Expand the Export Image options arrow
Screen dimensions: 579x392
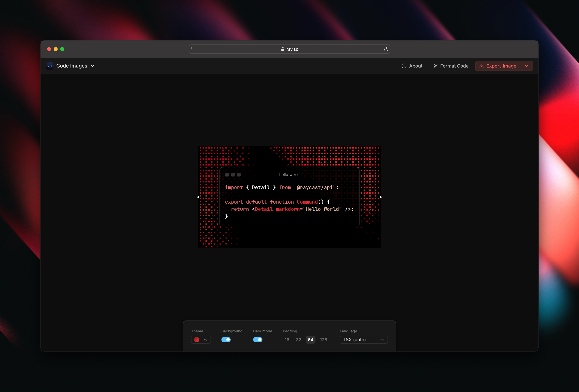click(x=526, y=66)
